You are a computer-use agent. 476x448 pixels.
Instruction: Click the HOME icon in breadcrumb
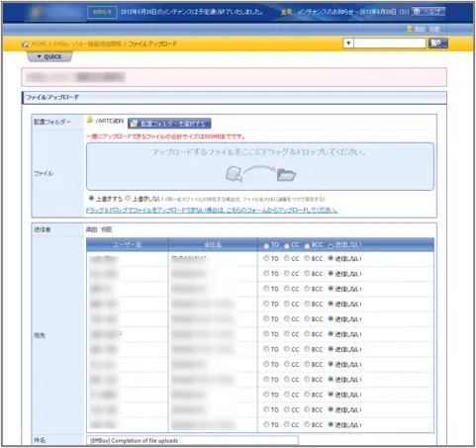(x=25, y=45)
